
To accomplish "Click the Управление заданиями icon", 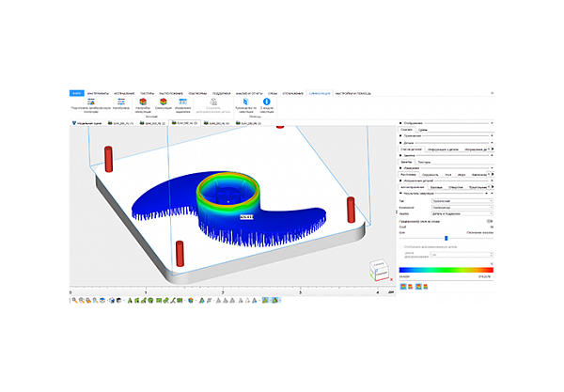I will pos(183,102).
